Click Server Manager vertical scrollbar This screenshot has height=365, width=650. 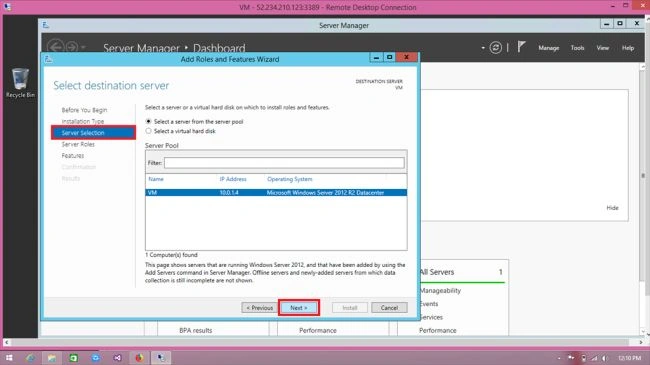pos(643,199)
